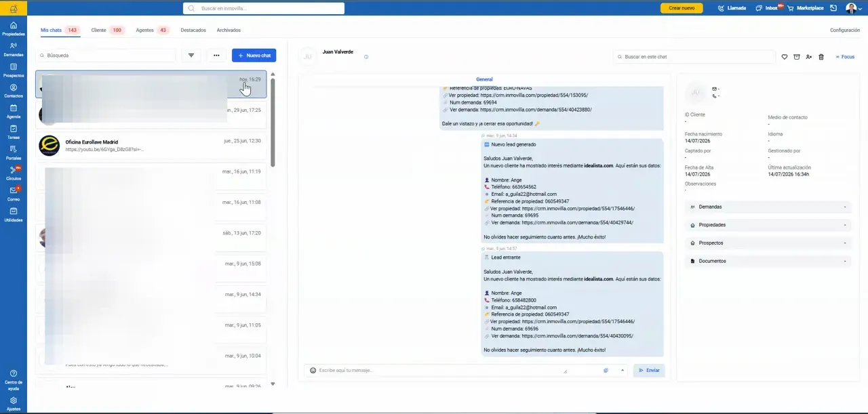868x414 pixels.
Task: Open Contactos in the left sidebar
Action: pos(13,91)
